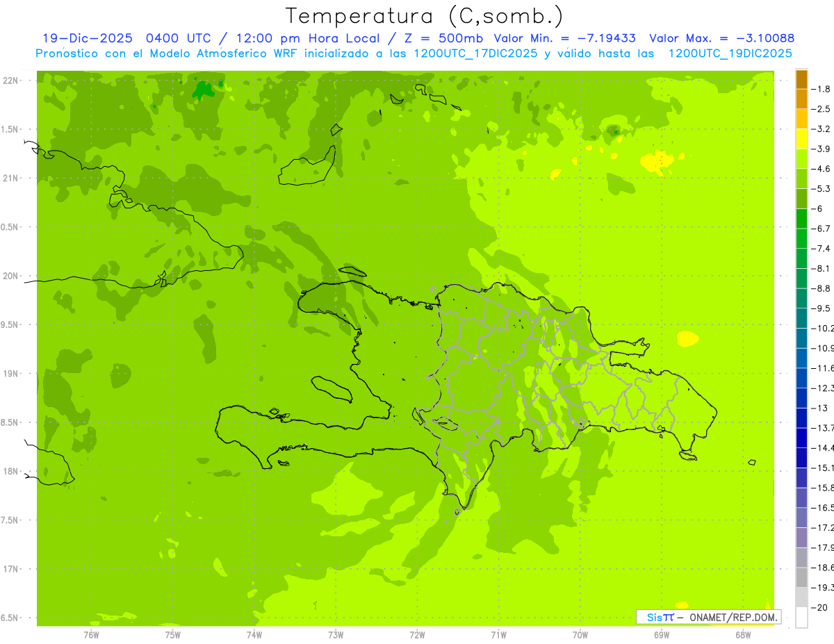Pick the lime swatch between -3.9 and -4.6

click(x=801, y=159)
